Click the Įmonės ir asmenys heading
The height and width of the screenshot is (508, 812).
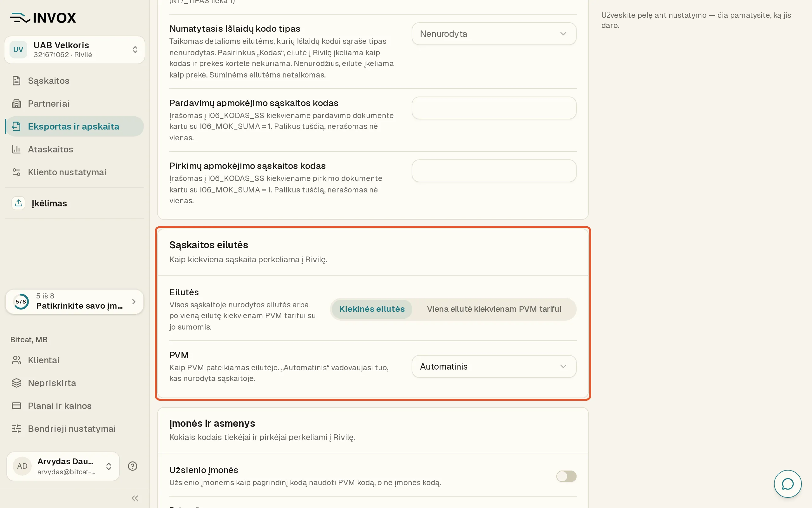212,423
